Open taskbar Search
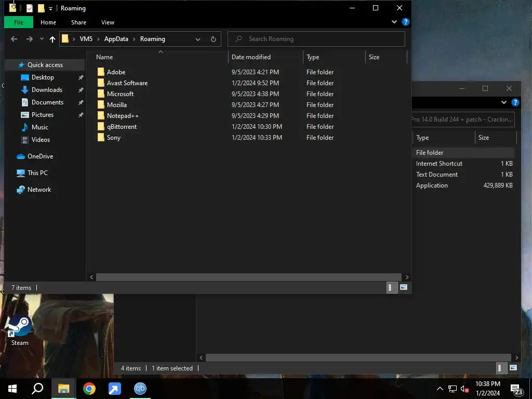 (x=37, y=389)
